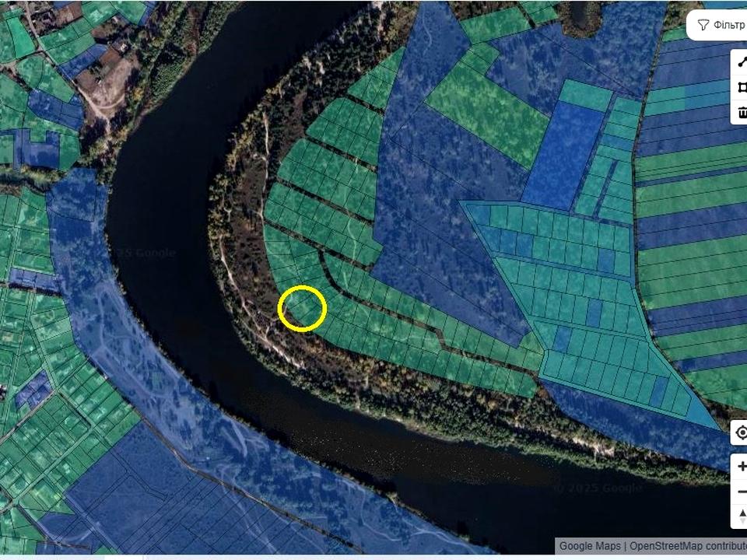Select the bright blue rectangular parcel at upper right
The image size is (747, 560).
[x=563, y=156]
